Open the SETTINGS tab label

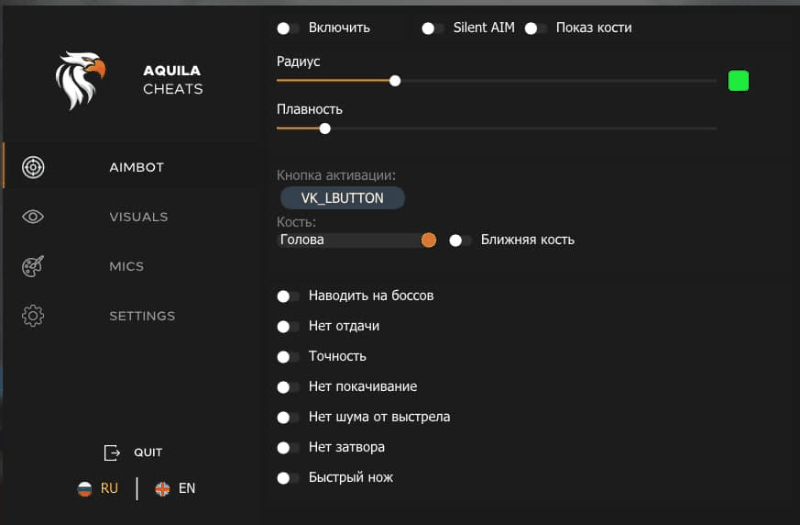tap(142, 316)
